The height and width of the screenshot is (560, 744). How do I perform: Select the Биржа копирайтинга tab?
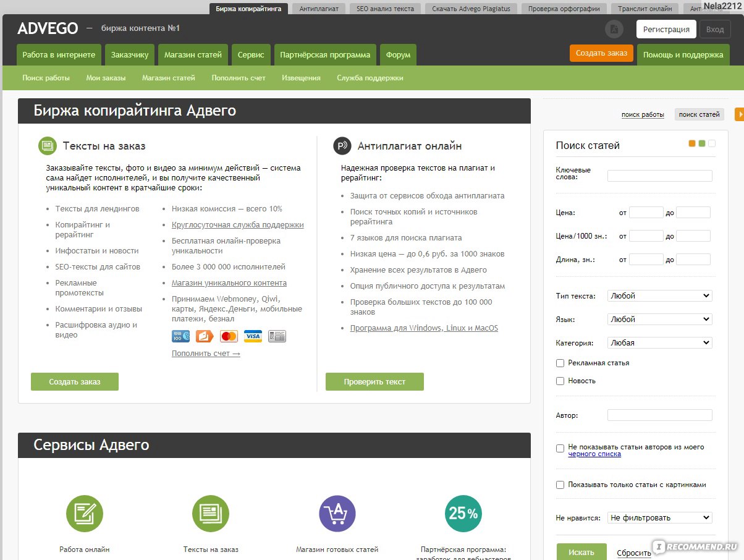click(x=248, y=9)
